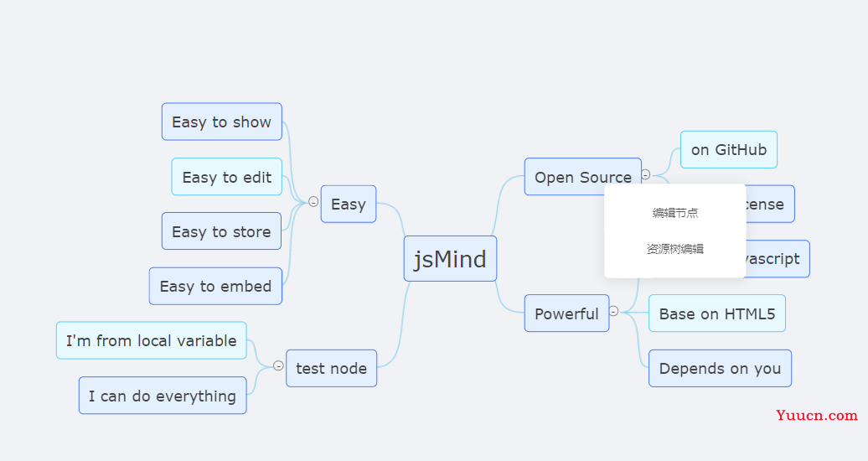Collapse the Easy node's children
Image resolution: width=868 pixels, height=461 pixels.
[x=313, y=202]
